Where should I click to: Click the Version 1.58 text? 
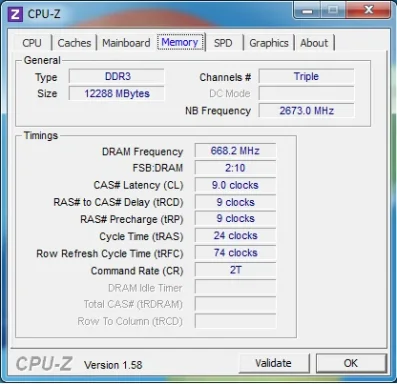tap(113, 365)
